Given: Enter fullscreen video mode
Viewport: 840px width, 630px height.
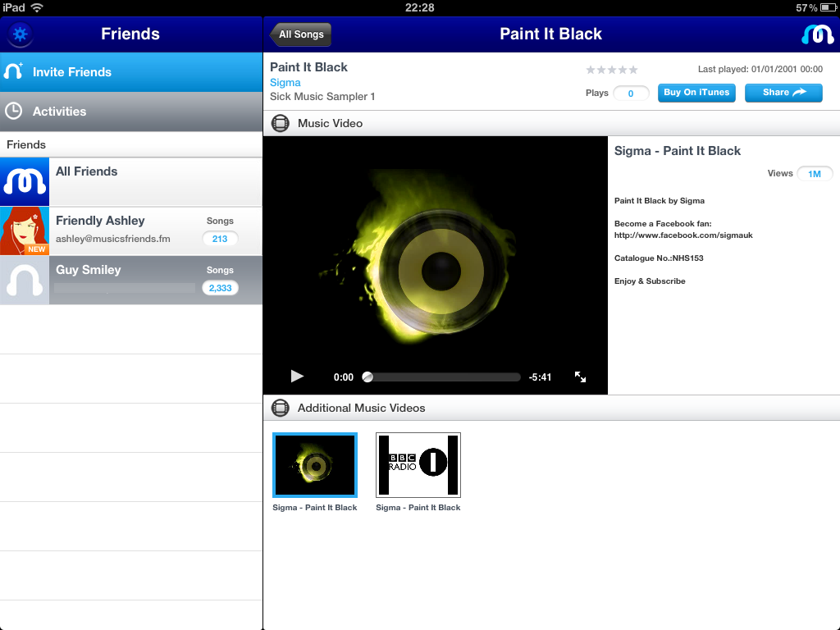Looking at the screenshot, I should 580,377.
